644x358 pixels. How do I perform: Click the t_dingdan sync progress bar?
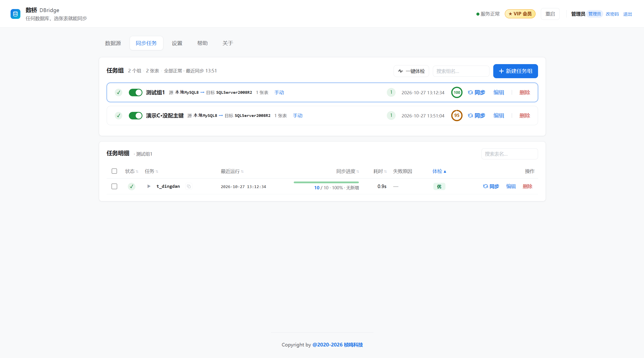tap(326, 182)
